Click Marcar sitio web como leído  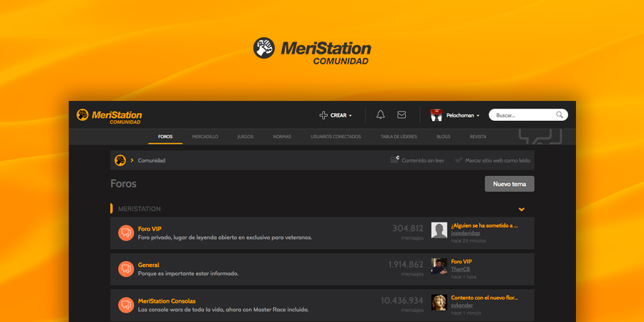(x=497, y=160)
